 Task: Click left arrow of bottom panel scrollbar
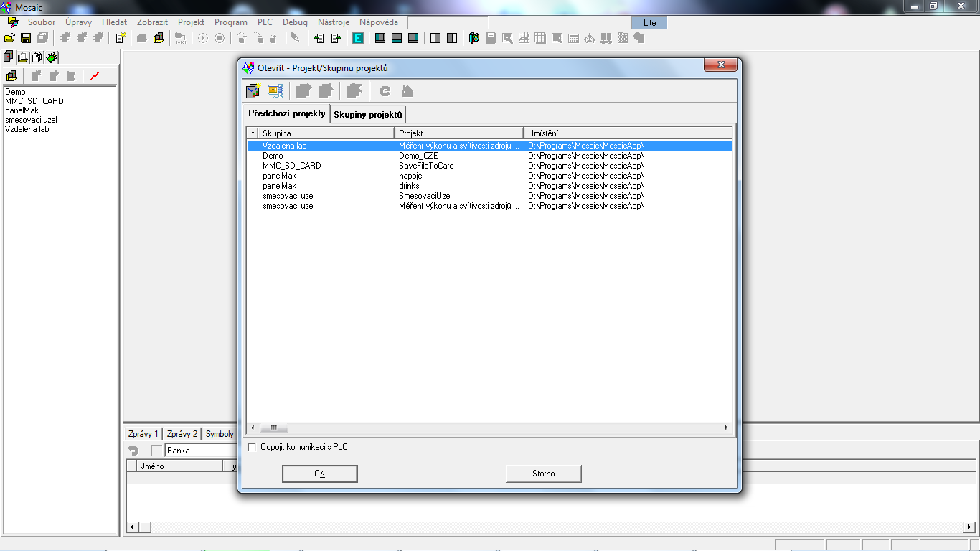(x=132, y=527)
